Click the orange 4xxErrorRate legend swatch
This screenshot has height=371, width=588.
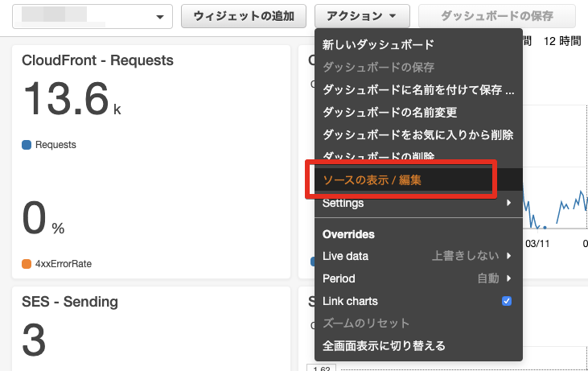click(x=27, y=264)
